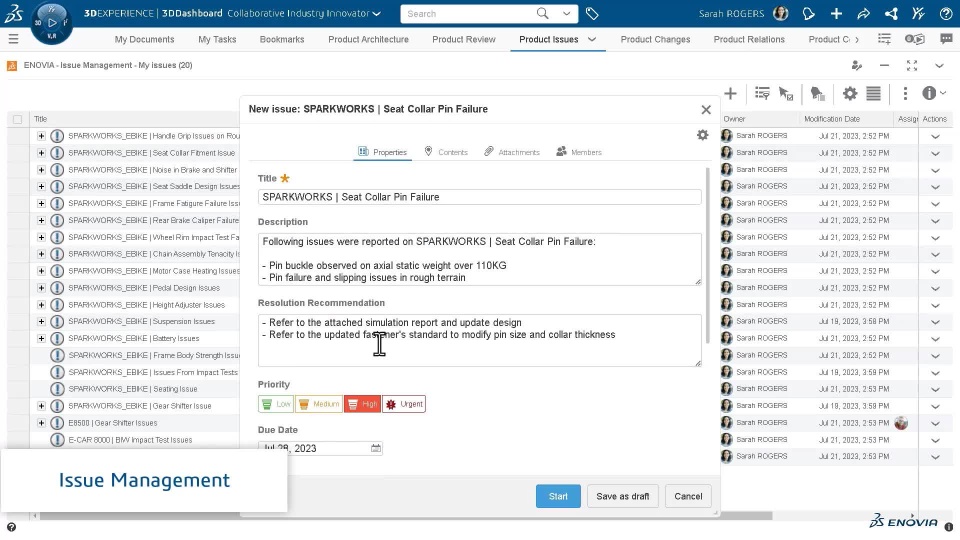960x540 pixels.
Task: Click the Start button
Action: point(558,497)
